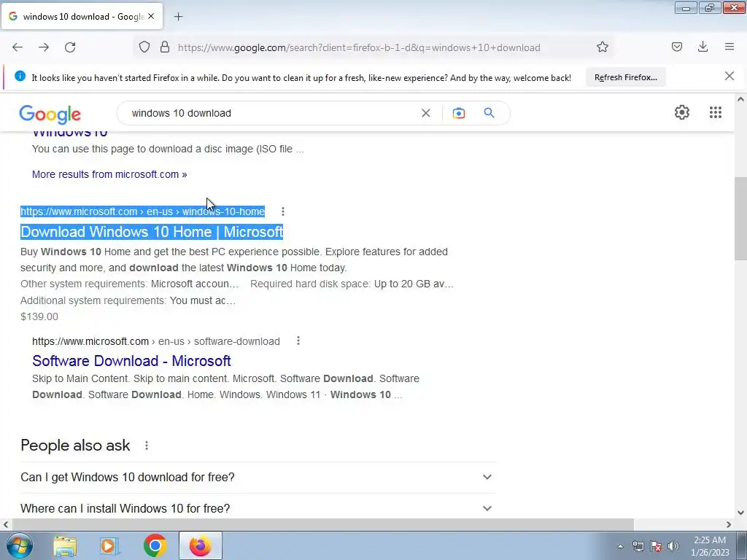Click the Google logo
The height and width of the screenshot is (560, 747).
pyautogui.click(x=50, y=114)
